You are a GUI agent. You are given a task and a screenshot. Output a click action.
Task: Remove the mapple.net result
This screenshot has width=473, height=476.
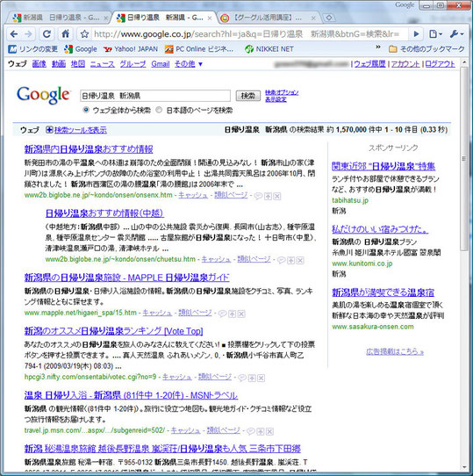click(241, 314)
